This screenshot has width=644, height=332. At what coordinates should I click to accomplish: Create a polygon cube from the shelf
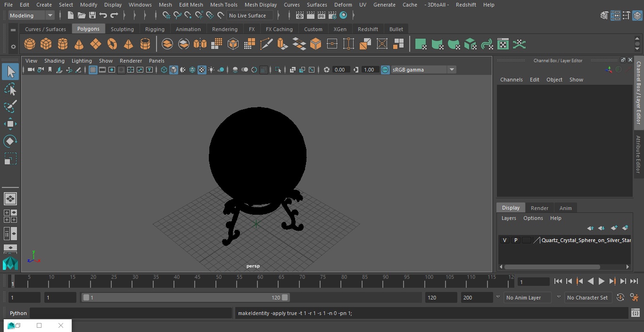coord(46,44)
